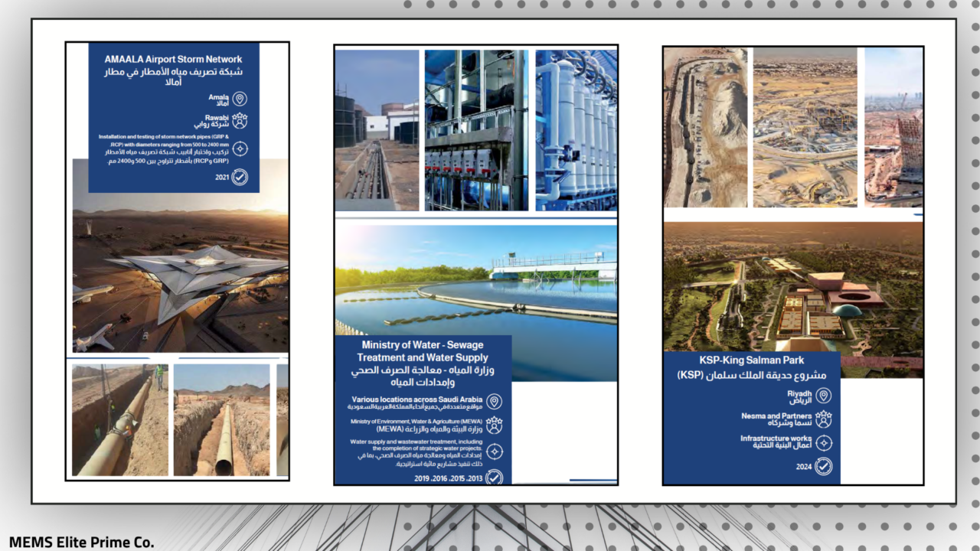The width and height of the screenshot is (980, 551).
Task: Open the trench pipe photo with mountains behind
Action: [222, 419]
